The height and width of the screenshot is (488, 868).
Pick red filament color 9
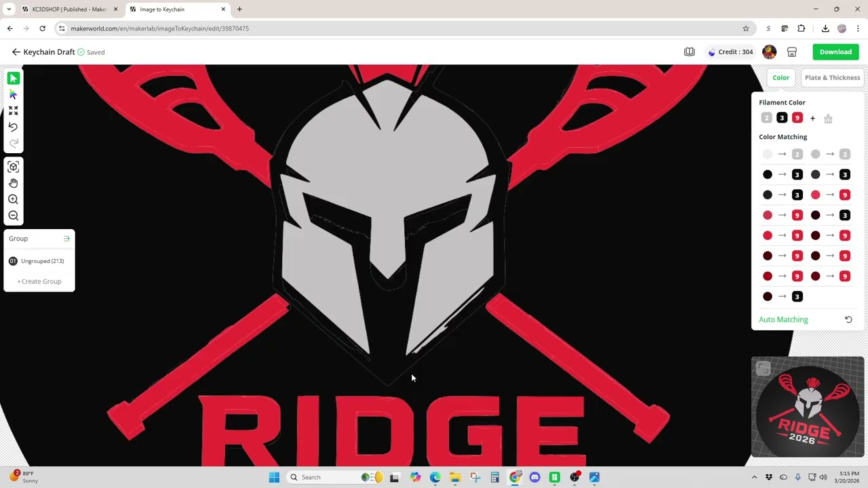(797, 119)
